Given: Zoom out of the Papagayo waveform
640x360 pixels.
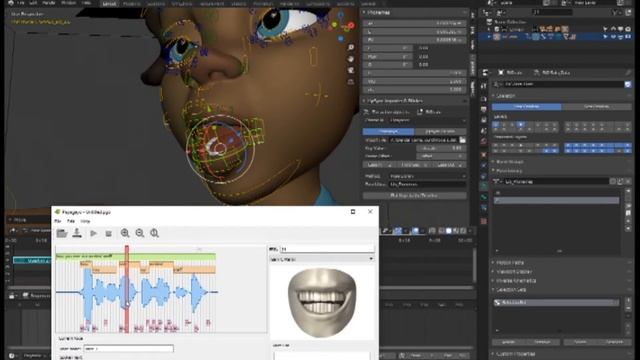Looking at the screenshot, I should pos(140,233).
